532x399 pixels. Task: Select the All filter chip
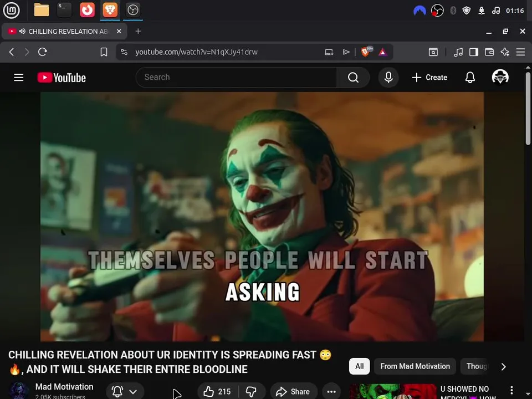(x=359, y=366)
